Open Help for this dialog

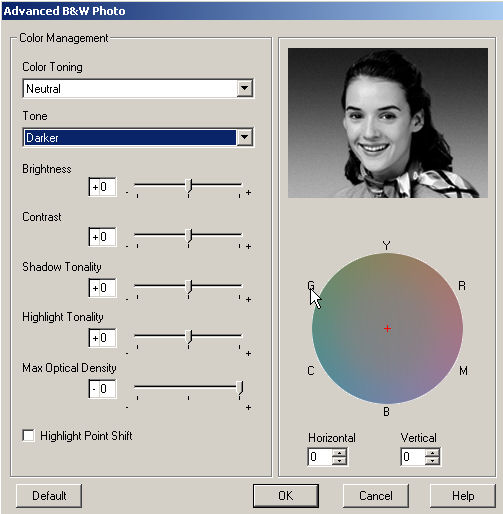pyautogui.click(x=463, y=495)
